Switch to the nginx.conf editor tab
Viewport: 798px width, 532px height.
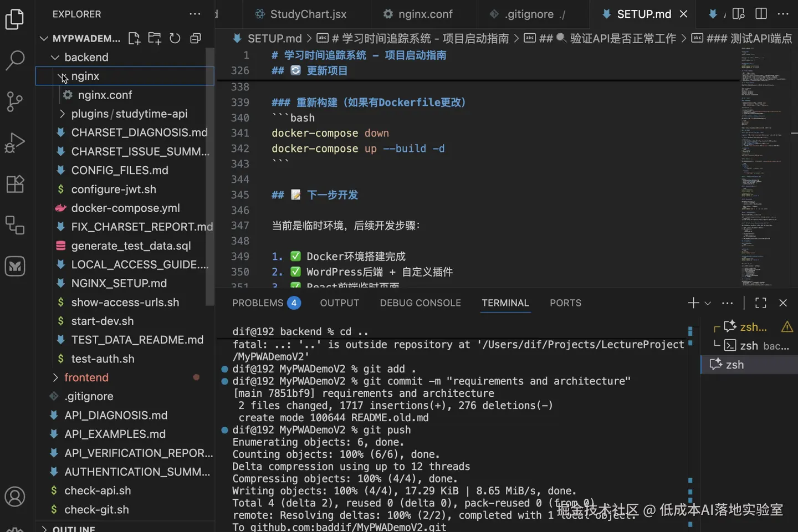pos(418,14)
